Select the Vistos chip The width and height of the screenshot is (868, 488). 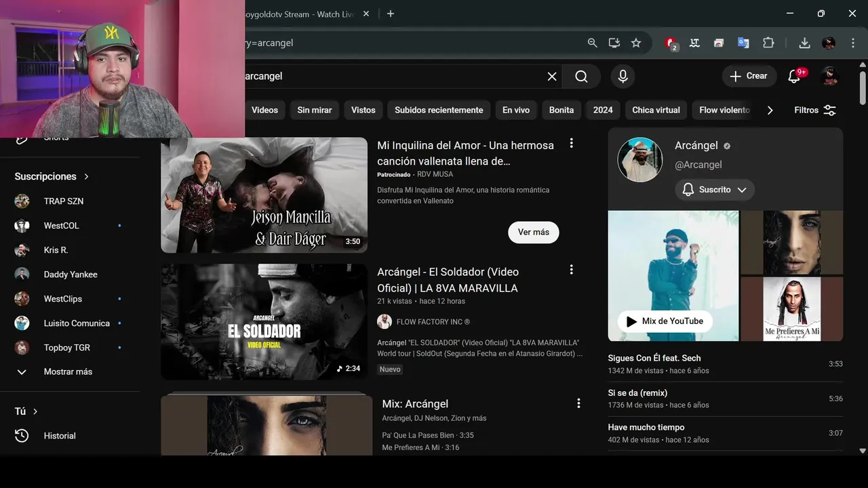click(363, 110)
